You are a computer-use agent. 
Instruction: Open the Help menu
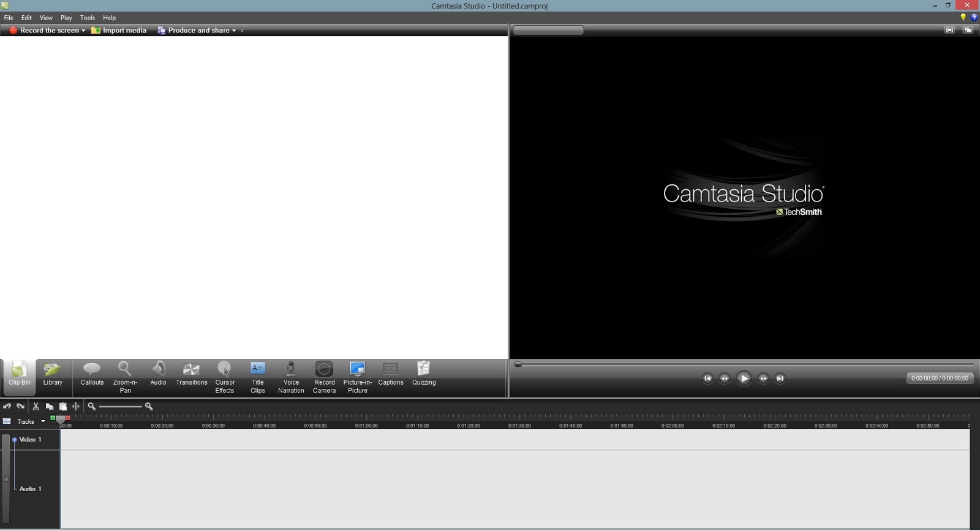click(x=110, y=18)
